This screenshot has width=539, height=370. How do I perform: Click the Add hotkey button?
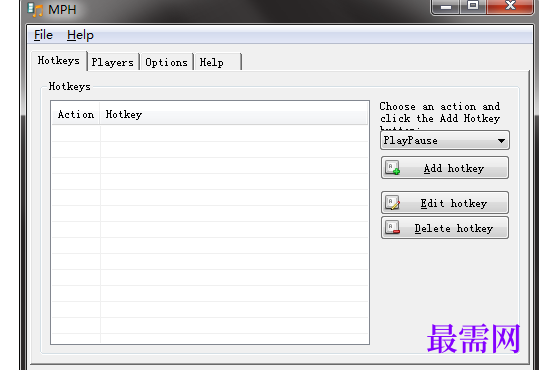pyautogui.click(x=445, y=168)
